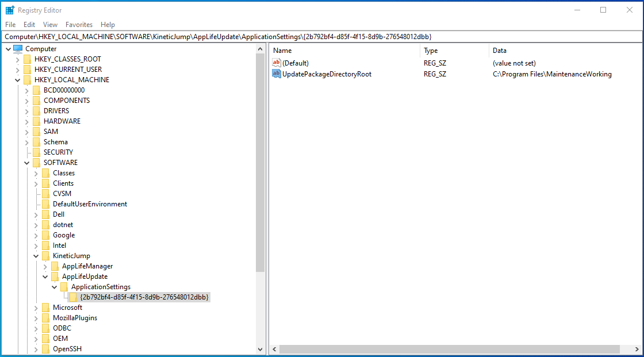Click the values pane scroll left arrow

[274, 349]
